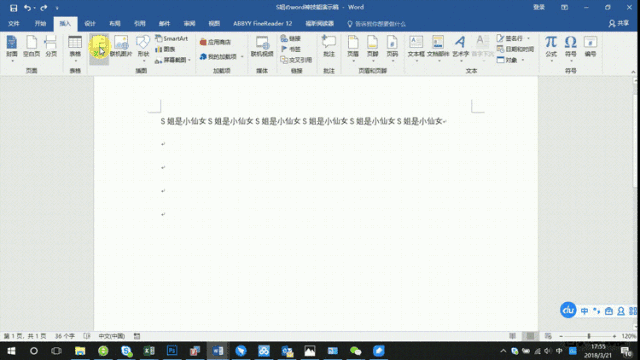Insert WordArt (艺术字)

460,48
